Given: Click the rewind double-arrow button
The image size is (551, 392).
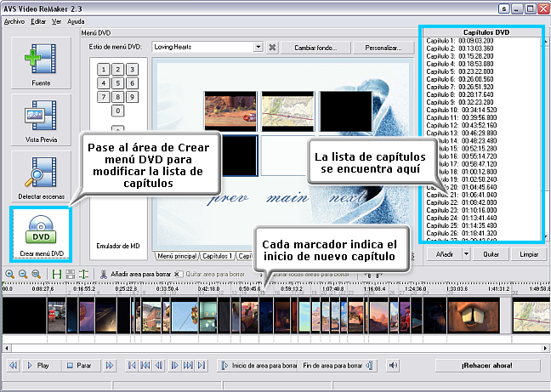Looking at the screenshot, I should point(13,366).
